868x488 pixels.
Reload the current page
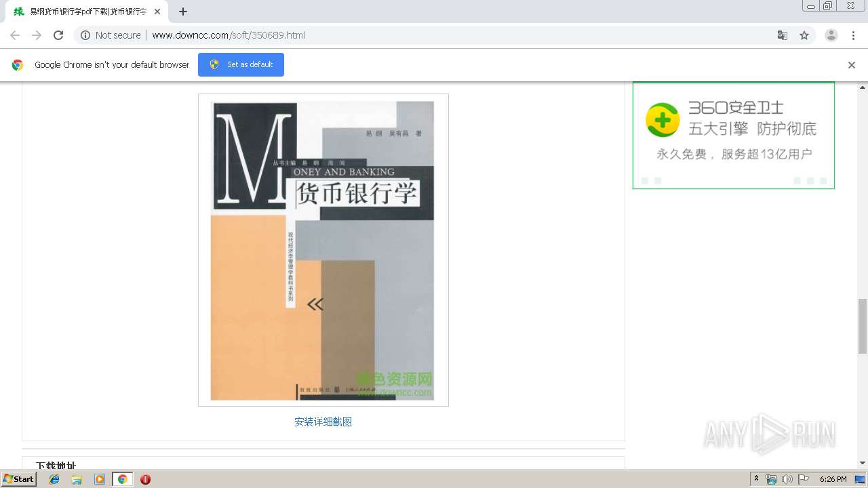(x=58, y=35)
